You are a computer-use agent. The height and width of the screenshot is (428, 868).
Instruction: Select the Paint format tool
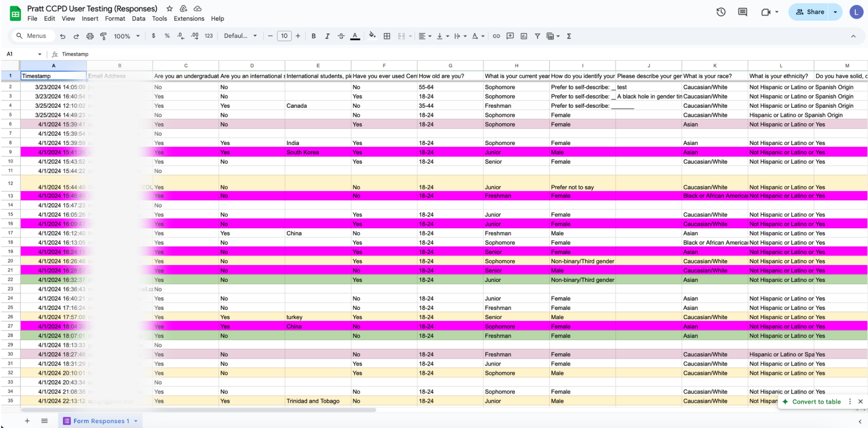104,36
